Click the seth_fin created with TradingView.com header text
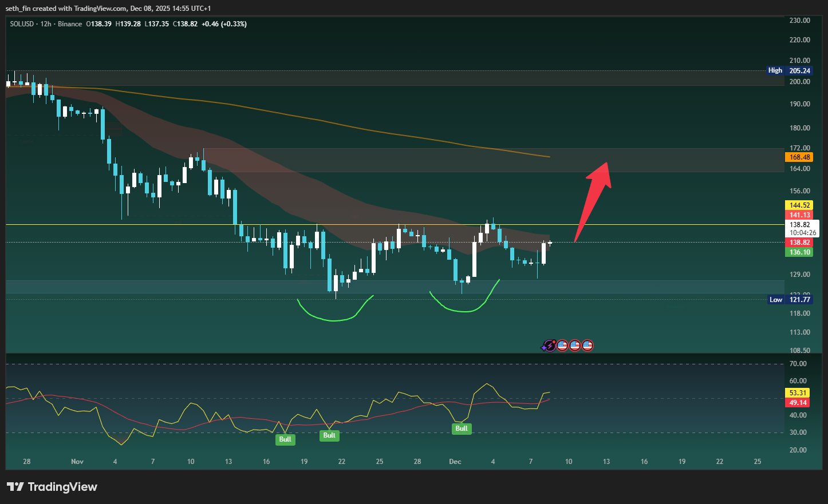Viewport: 828px width, 504px height. [x=108, y=9]
